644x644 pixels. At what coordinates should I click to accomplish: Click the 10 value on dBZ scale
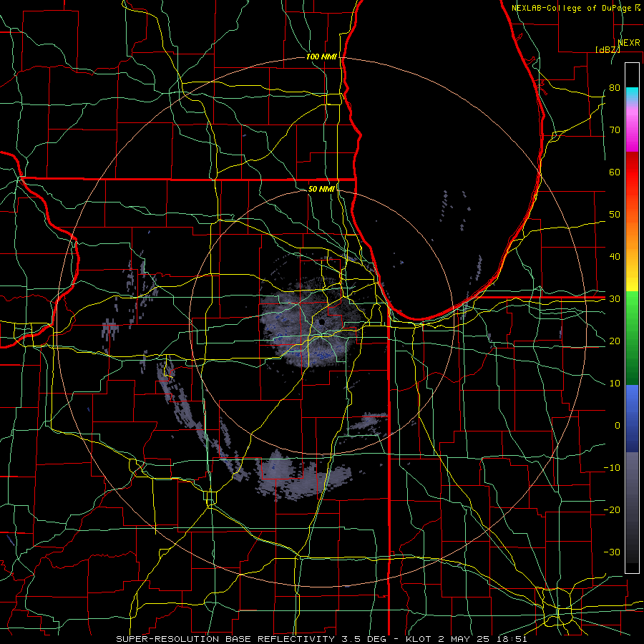tap(615, 384)
